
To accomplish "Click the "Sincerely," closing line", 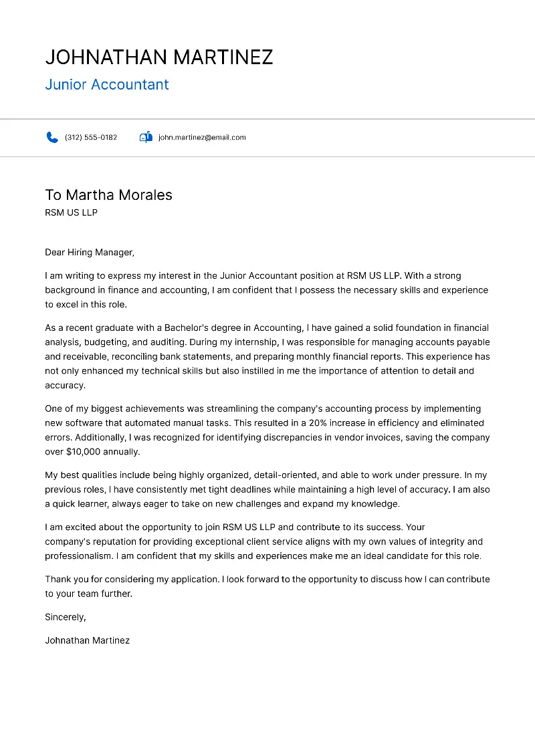I will [66, 617].
